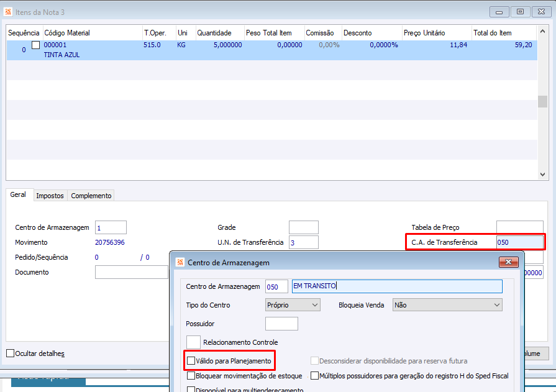Click the EM TRANSITO description field
The width and height of the screenshot is (556, 392).
click(x=397, y=286)
